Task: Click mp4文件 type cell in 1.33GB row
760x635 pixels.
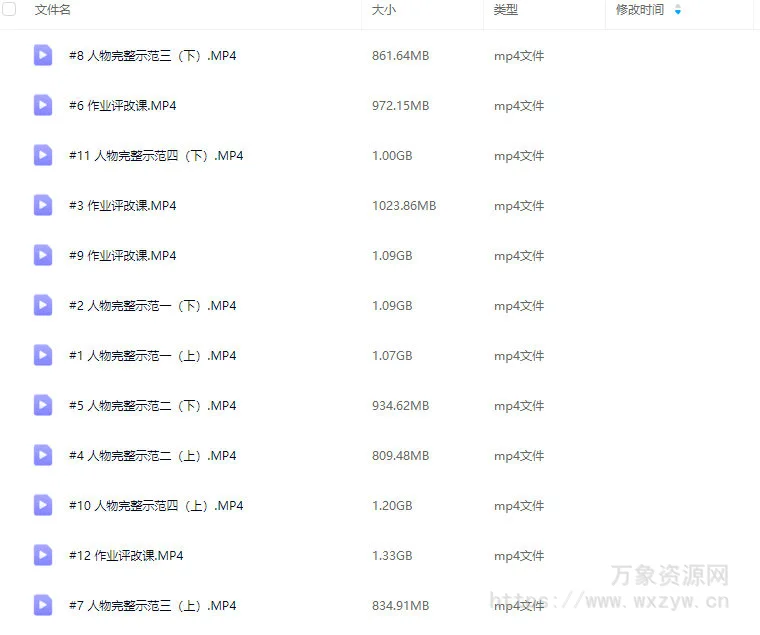Action: (519, 555)
